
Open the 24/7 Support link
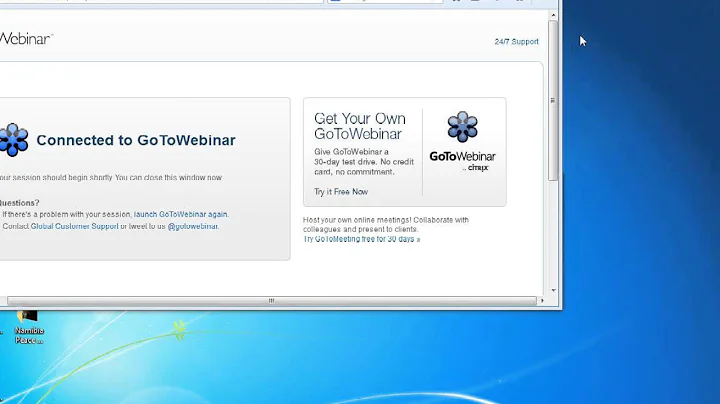pos(516,42)
